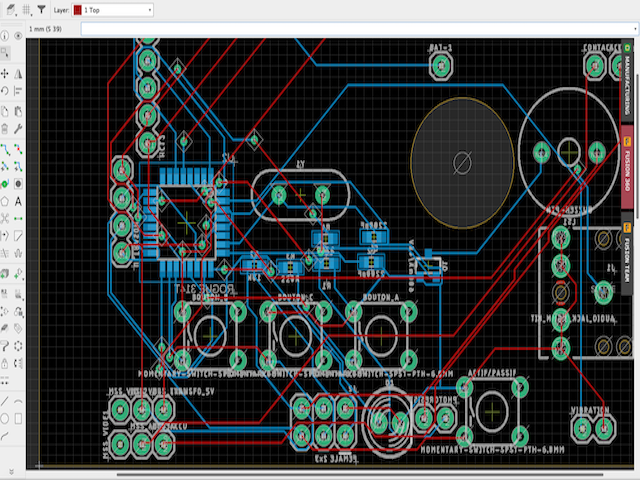Select the Text tool
The width and height of the screenshot is (640, 480).
19,201
